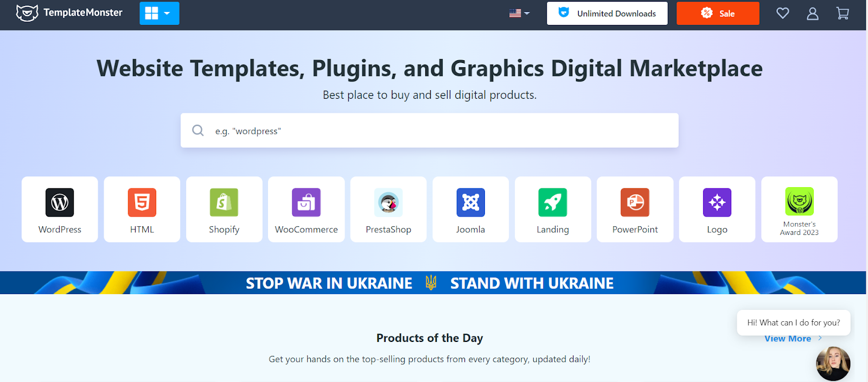Open the Monster's Award 2023 card
The width and height of the screenshot is (868, 382).
800,209
